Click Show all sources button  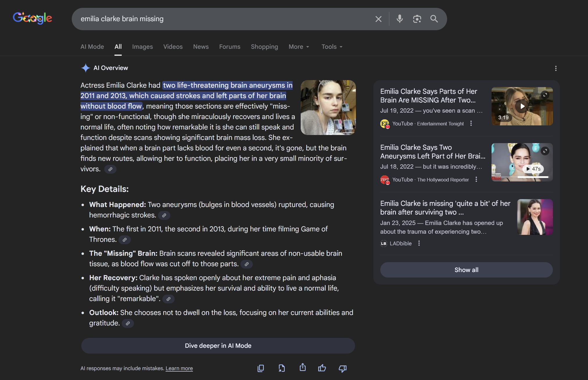point(466,270)
